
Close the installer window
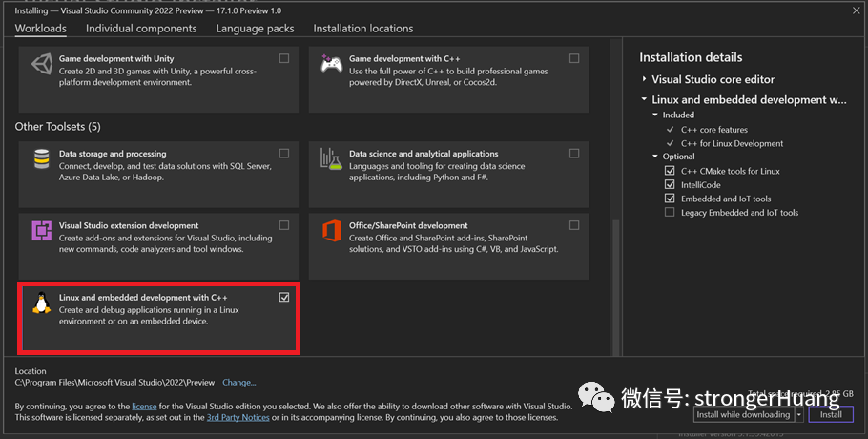pyautogui.click(x=856, y=10)
